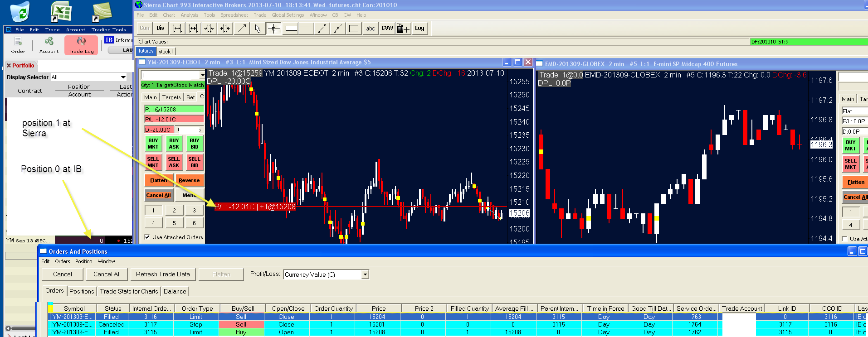This screenshot has height=337, width=868.
Task: Open the Targets tab in YM trade window
Action: (x=171, y=97)
